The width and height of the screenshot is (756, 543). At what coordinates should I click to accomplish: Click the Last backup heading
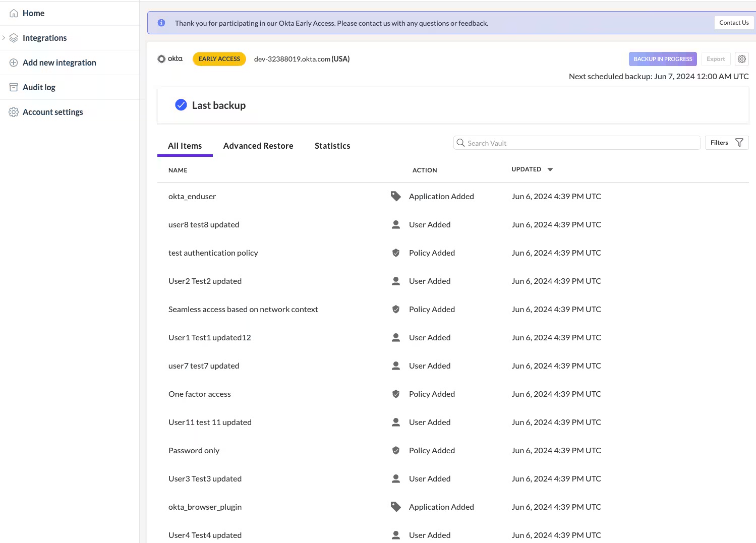coord(219,105)
